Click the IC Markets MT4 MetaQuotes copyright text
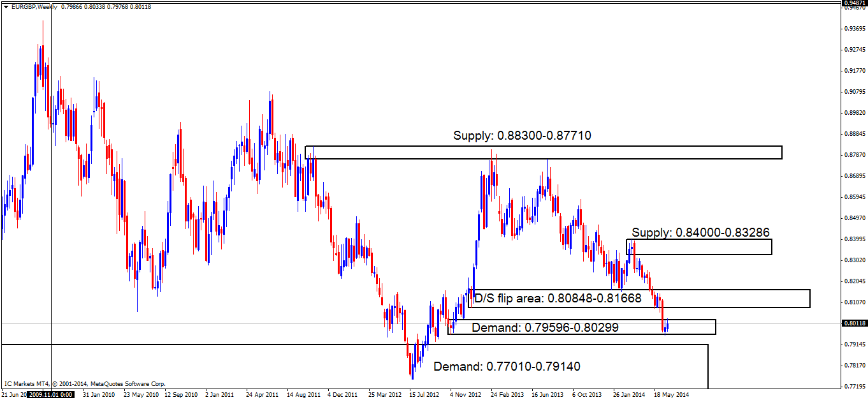Screen dimensions: 868x400 [85, 384]
